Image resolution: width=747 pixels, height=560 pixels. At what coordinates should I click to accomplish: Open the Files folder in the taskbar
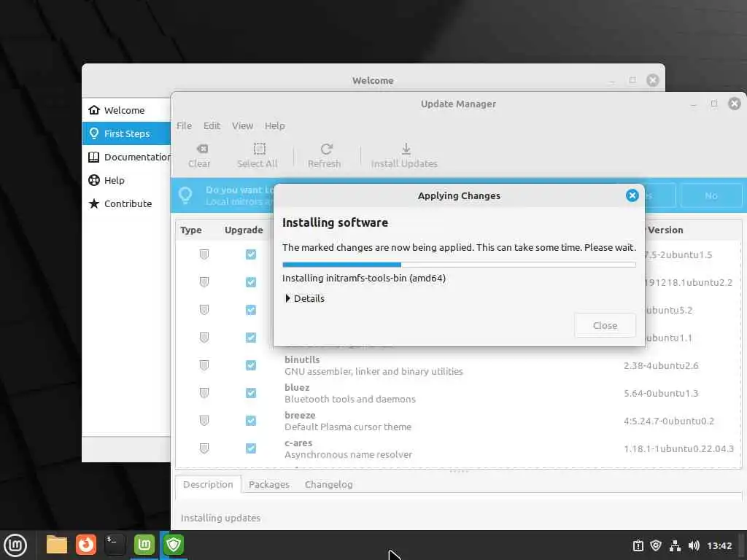pyautogui.click(x=57, y=545)
